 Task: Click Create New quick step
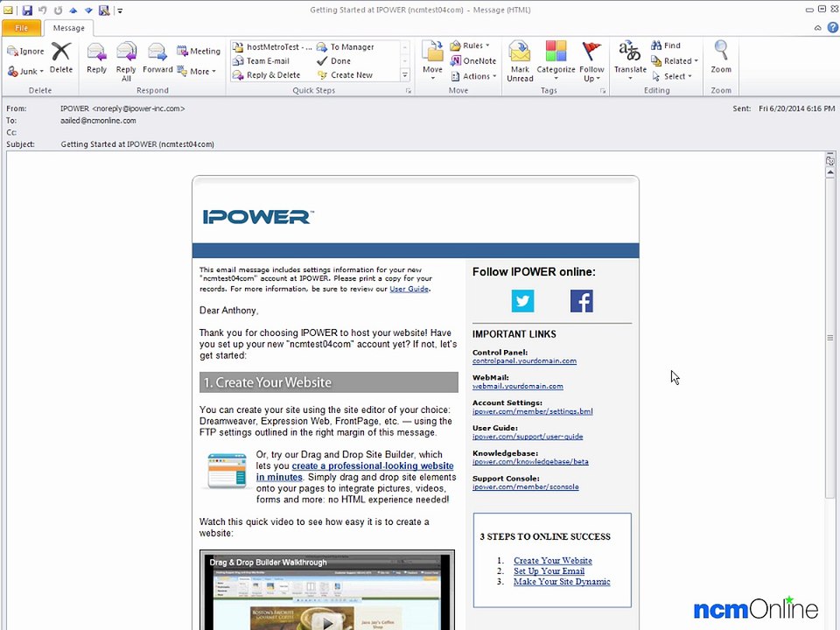click(345, 75)
